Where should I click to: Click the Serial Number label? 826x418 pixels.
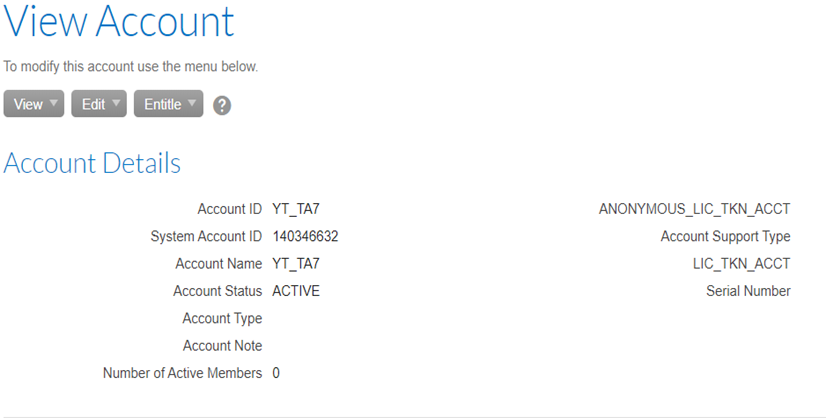click(748, 291)
